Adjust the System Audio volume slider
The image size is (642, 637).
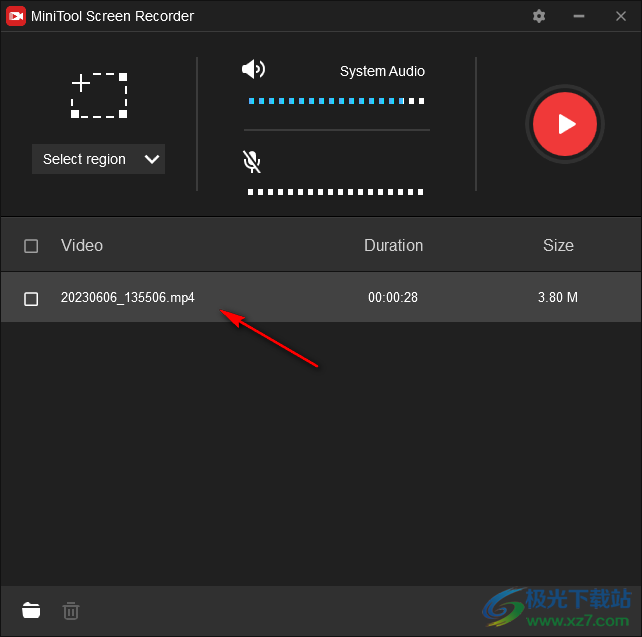point(336,101)
